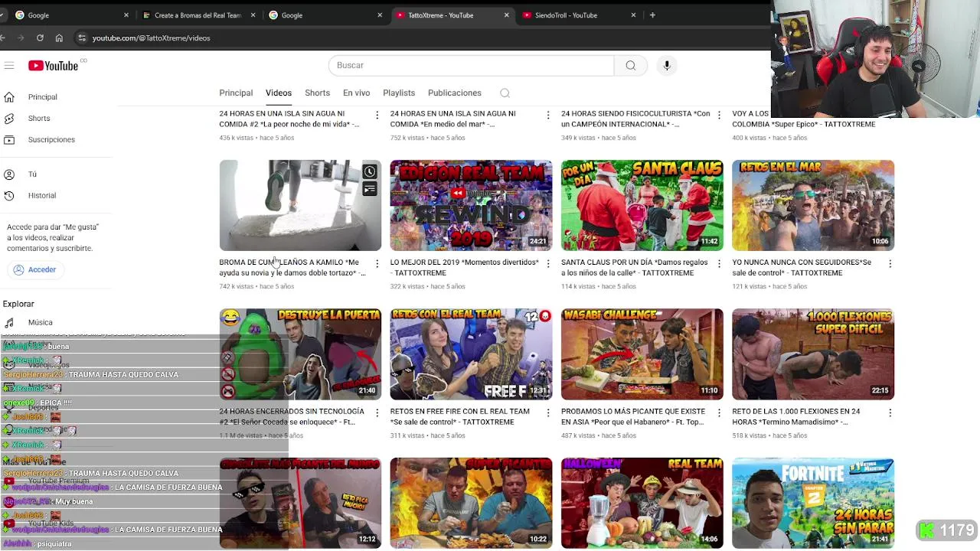Open options for ISLA *En medio del mar* video
This screenshot has height=551, width=980.
[547, 115]
